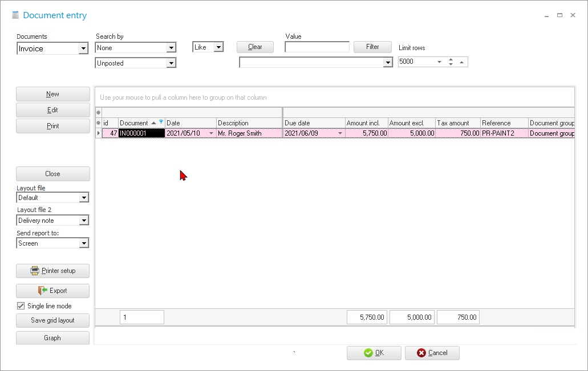Click the Printer setup button
The image size is (588, 371).
tap(52, 271)
